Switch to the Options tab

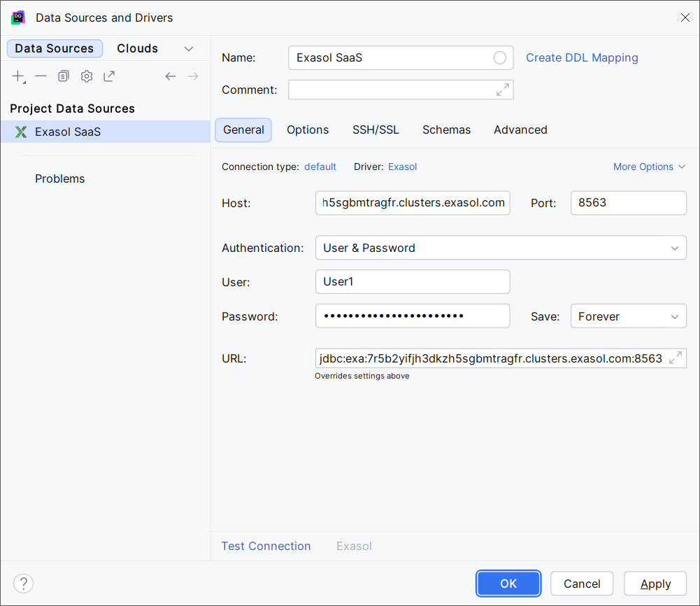(x=308, y=129)
